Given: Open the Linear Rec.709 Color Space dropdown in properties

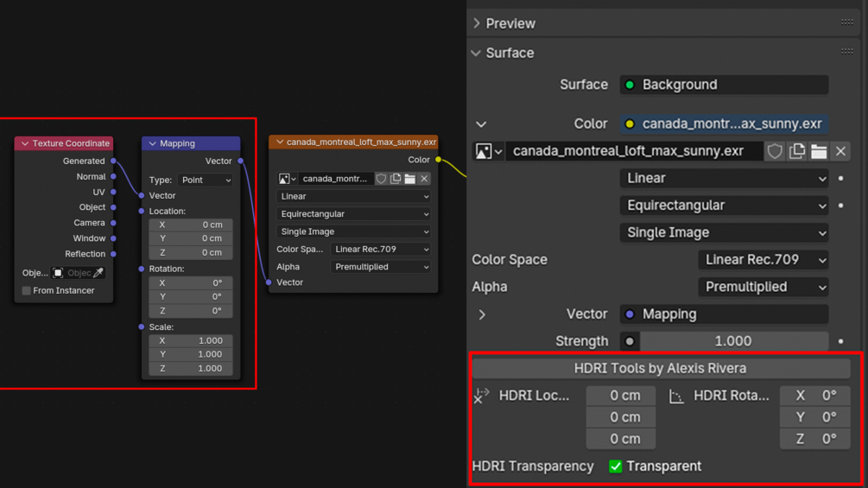Looking at the screenshot, I should click(x=763, y=260).
